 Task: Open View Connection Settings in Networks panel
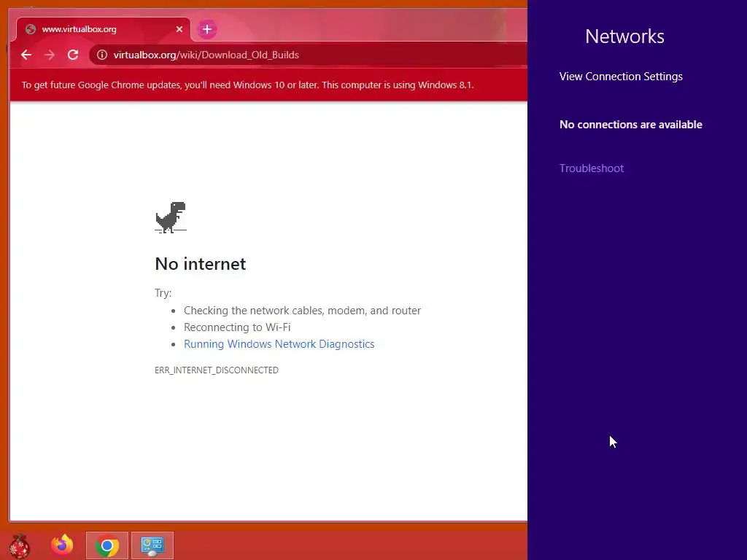(621, 76)
